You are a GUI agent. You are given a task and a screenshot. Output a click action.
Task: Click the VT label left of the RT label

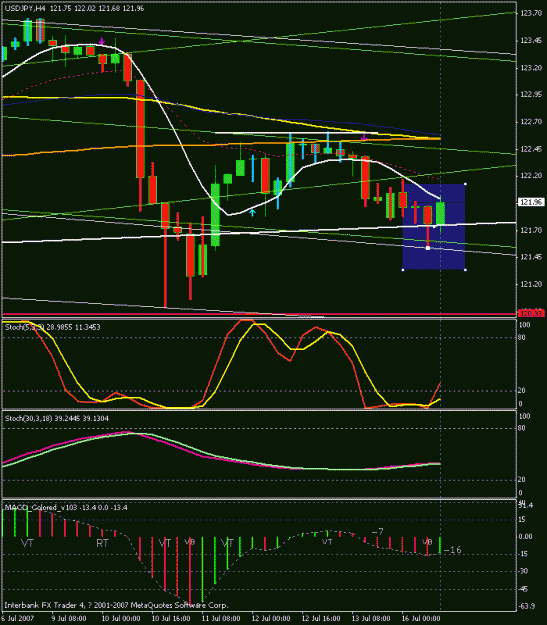point(27,543)
